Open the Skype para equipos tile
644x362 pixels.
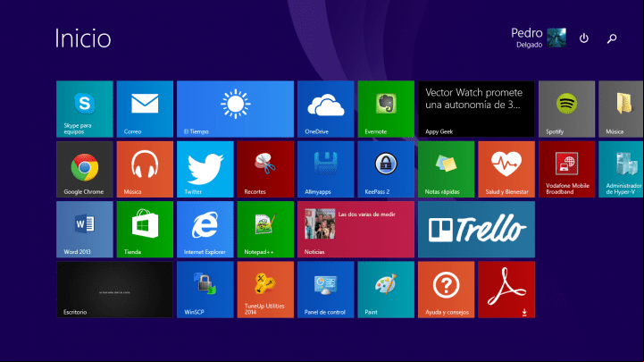[x=85, y=109]
